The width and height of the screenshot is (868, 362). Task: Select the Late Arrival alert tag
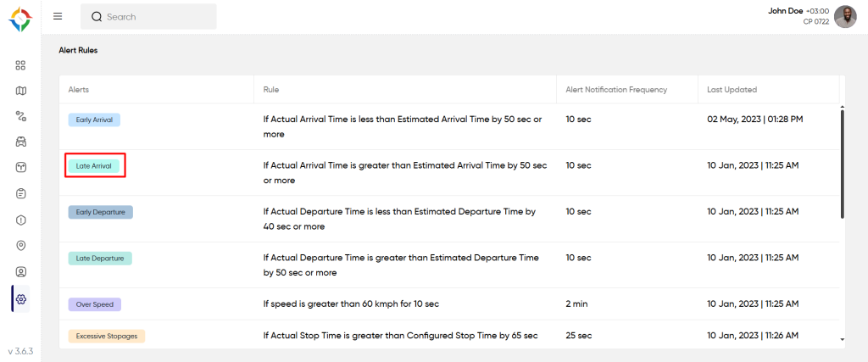(x=95, y=165)
